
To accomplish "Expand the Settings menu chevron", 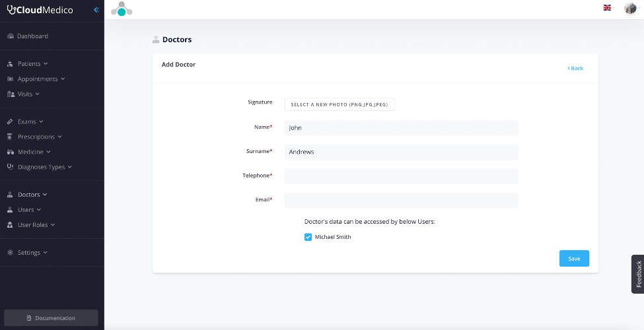I will pyautogui.click(x=45, y=252).
